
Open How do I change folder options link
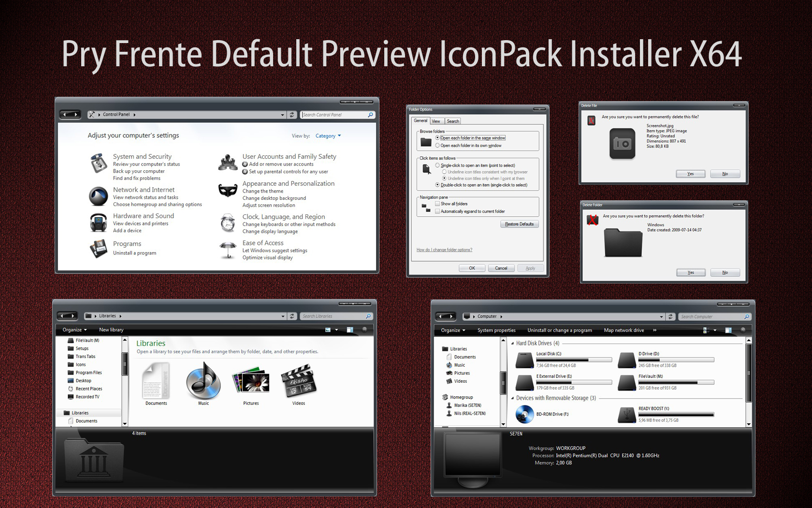(x=444, y=250)
